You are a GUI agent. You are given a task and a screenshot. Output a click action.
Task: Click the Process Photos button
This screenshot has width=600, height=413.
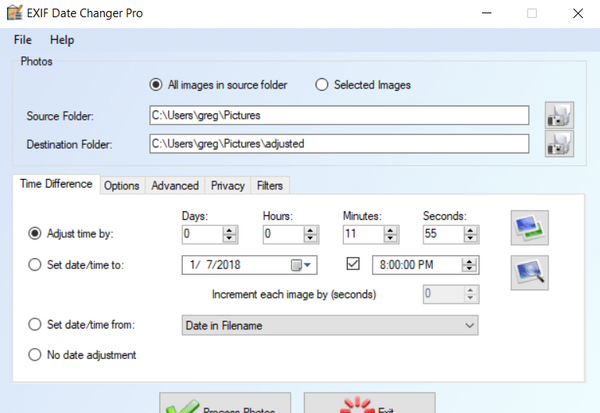tap(225, 403)
